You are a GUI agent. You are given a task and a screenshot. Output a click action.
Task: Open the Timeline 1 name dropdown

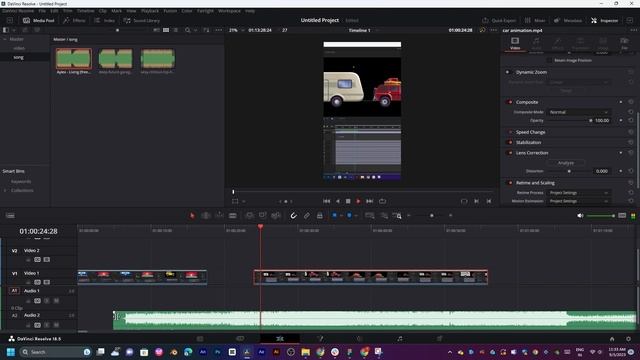(362, 30)
